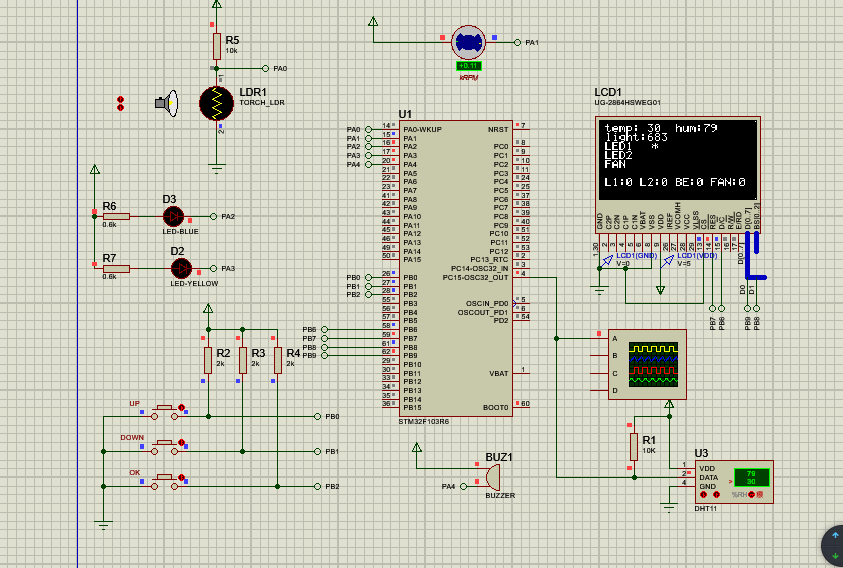This screenshot has height=568, width=843.
Task: Click the green down arrow in corner widget
Action: [835, 556]
